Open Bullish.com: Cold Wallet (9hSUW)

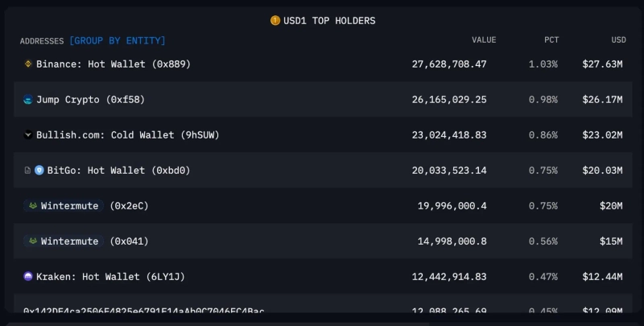127,135
